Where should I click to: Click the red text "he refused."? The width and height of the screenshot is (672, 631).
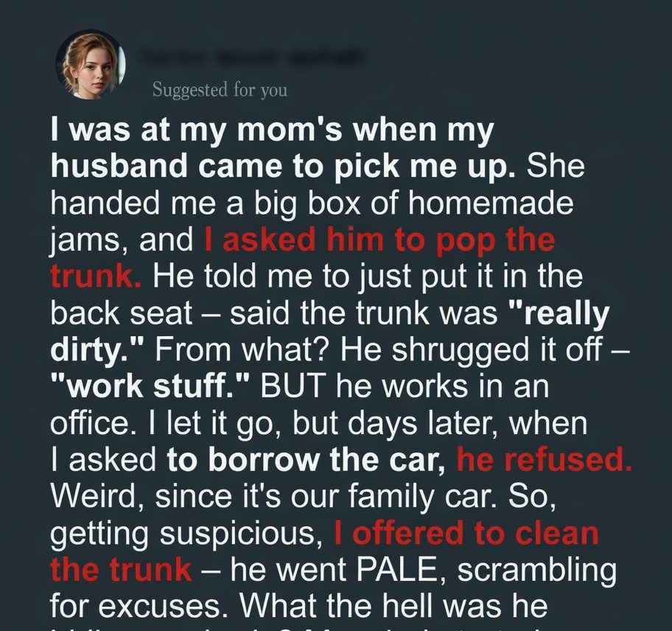coord(545,460)
